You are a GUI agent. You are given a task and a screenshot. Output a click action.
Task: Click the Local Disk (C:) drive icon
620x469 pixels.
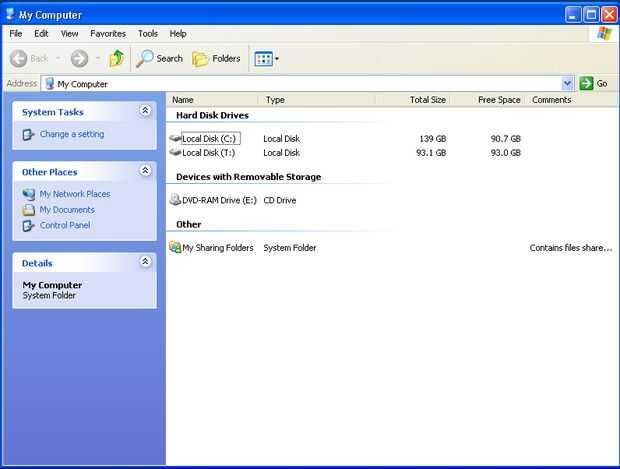click(175, 138)
